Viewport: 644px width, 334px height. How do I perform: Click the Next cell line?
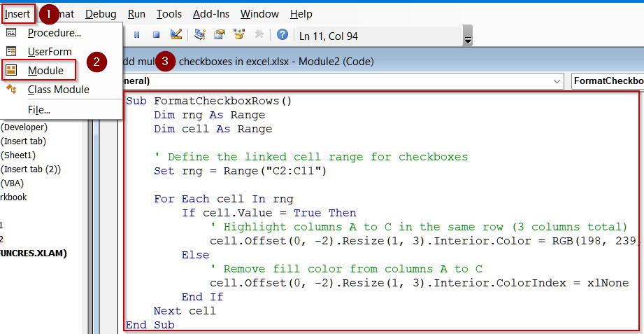[x=185, y=311]
